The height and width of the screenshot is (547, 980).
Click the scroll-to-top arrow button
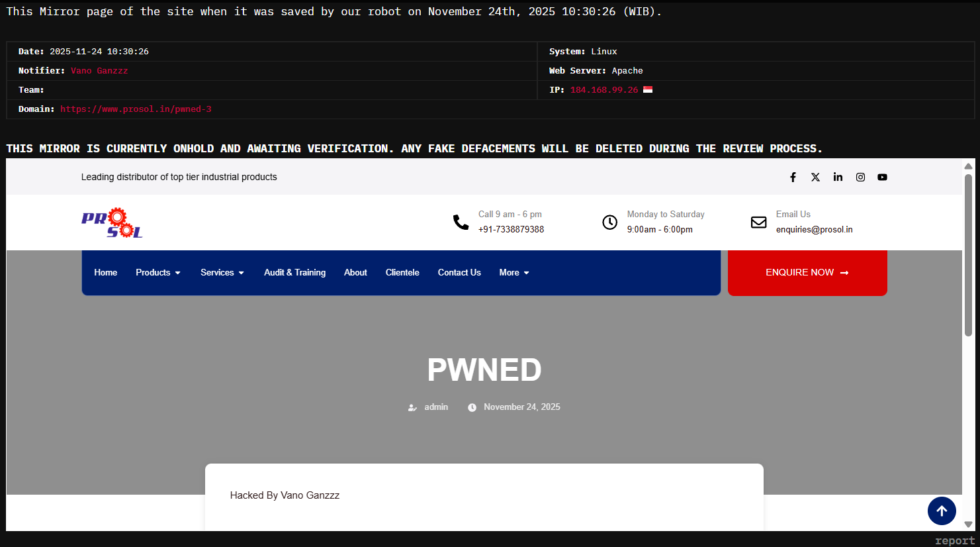pyautogui.click(x=941, y=511)
